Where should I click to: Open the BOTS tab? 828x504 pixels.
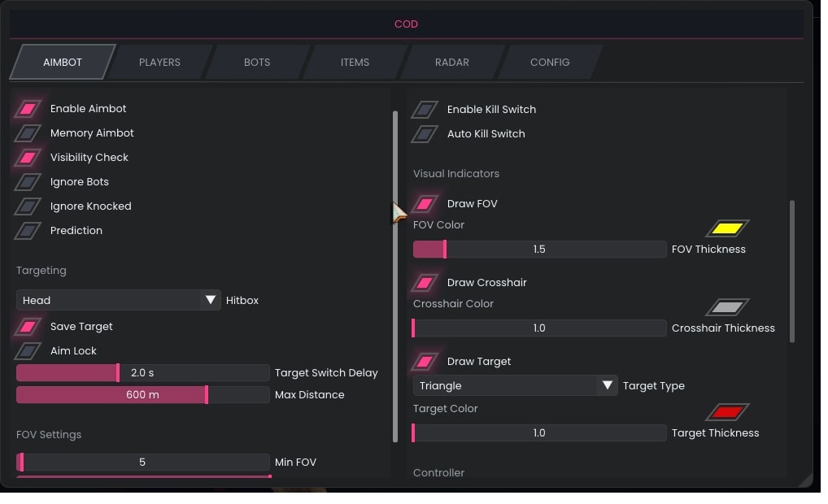pos(257,63)
